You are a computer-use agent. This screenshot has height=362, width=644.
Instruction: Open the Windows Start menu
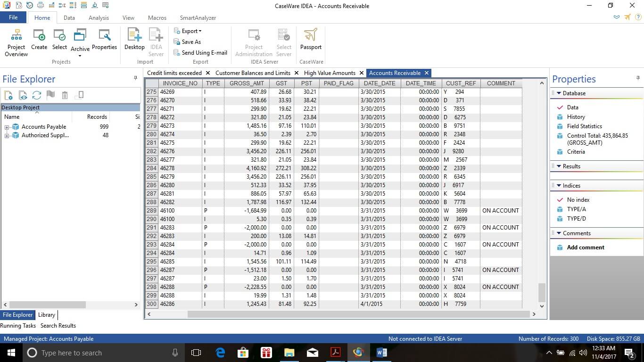[x=11, y=353]
